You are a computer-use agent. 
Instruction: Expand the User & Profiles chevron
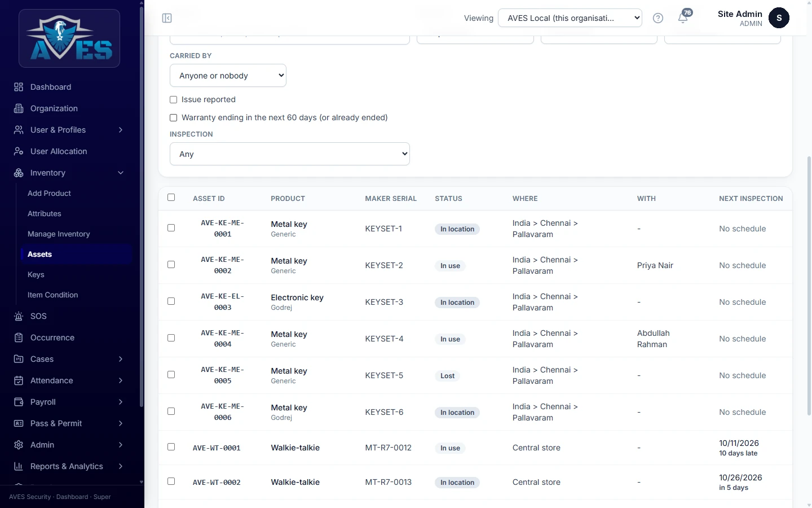pyautogui.click(x=121, y=130)
